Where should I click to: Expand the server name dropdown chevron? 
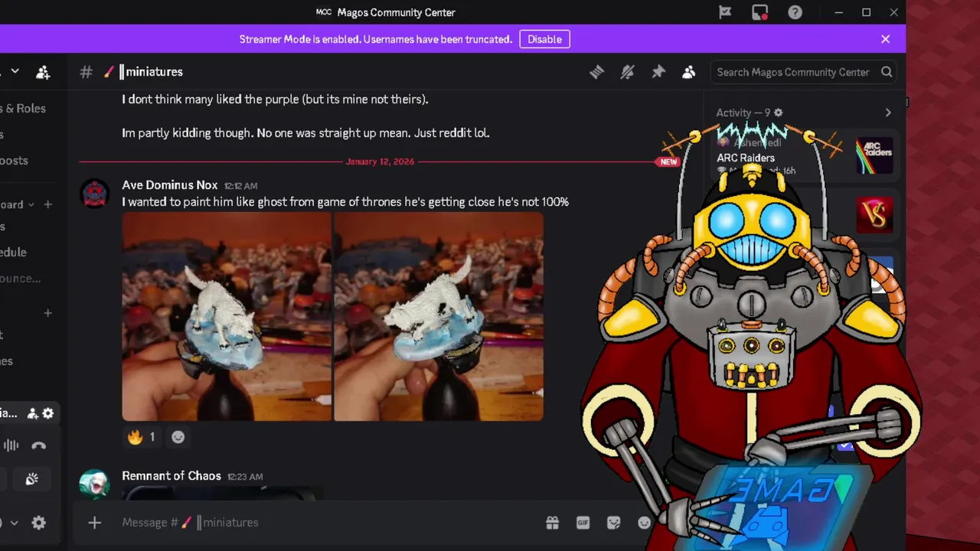15,72
